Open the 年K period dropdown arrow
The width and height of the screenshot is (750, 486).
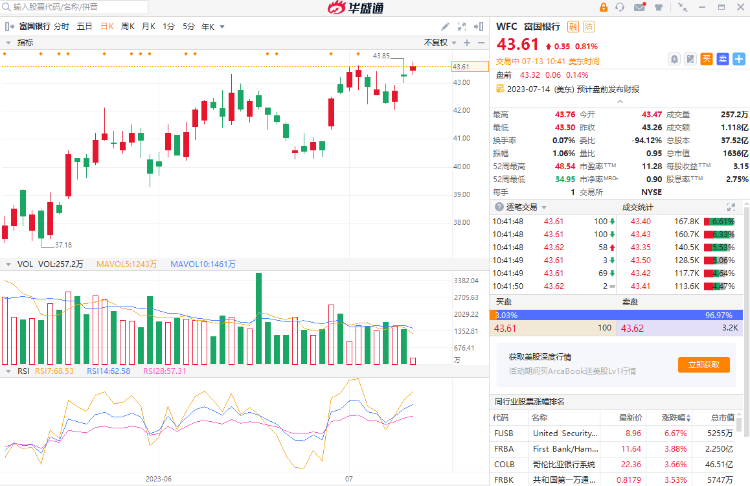point(222,26)
